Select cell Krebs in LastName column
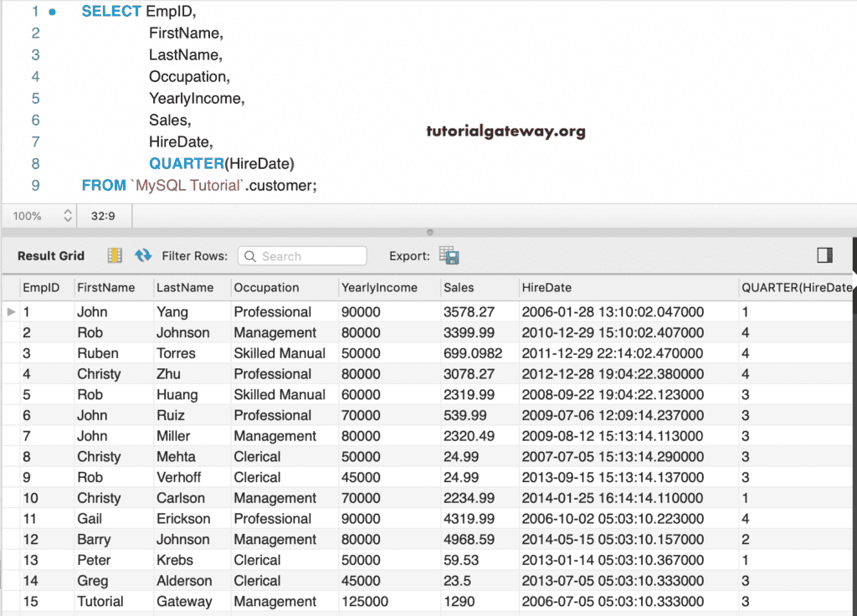Viewport: 857px width, 616px height. [192, 560]
